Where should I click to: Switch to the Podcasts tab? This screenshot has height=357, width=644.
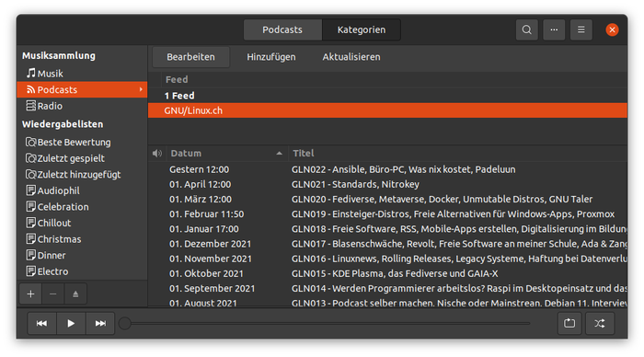(282, 30)
